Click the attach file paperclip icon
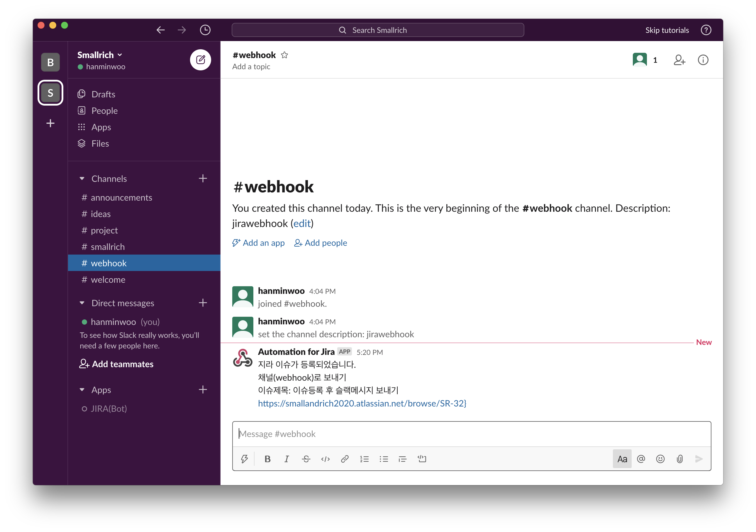This screenshot has width=756, height=532. pyautogui.click(x=680, y=459)
